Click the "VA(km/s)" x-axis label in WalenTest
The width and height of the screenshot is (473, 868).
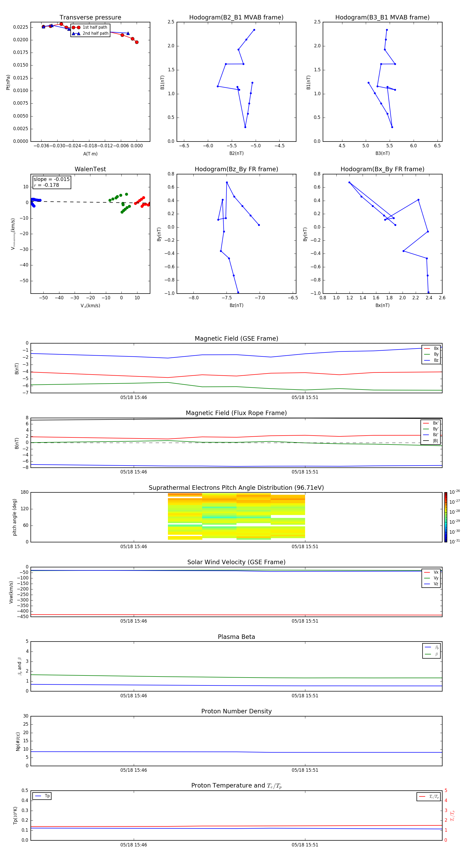tap(90, 306)
